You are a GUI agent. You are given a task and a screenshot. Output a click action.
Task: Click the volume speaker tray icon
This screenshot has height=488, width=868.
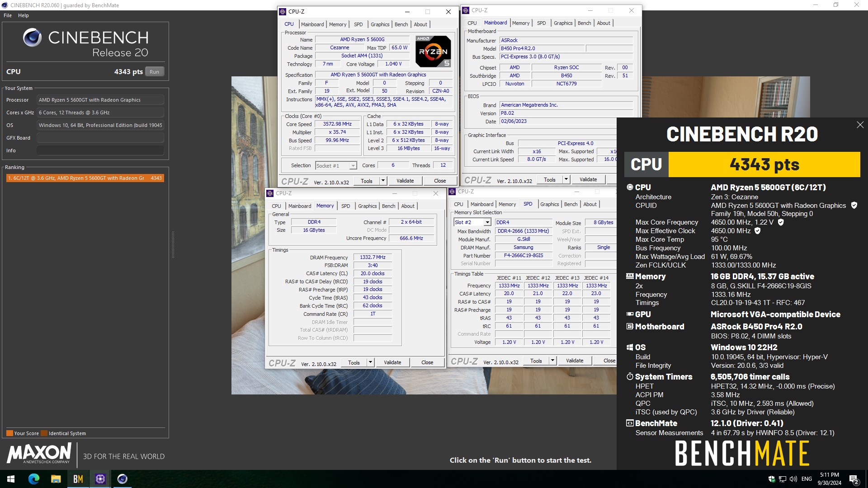tap(793, 479)
